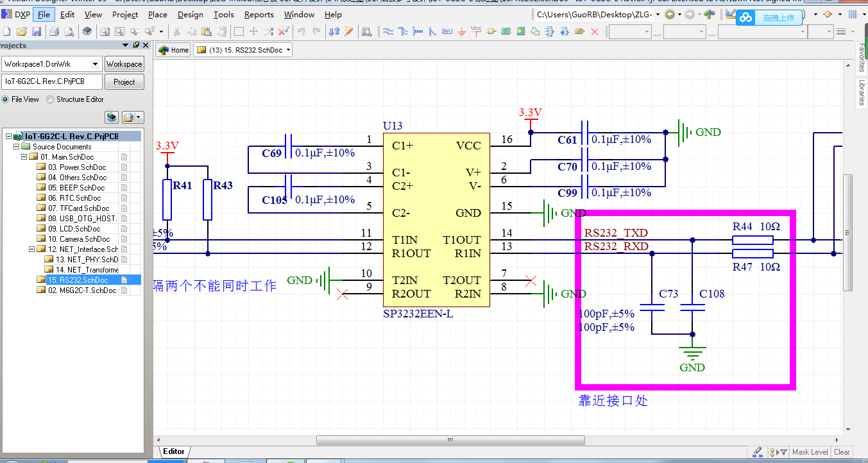Open the Projects panel options arrow
Viewport: 868px width, 463px height.
coord(126,46)
